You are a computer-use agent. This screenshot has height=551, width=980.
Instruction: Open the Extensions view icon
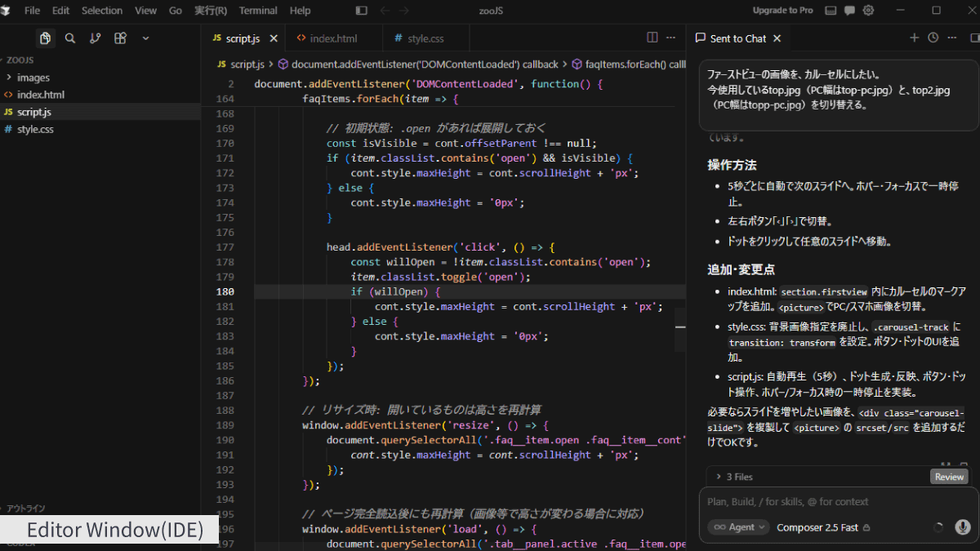120,38
